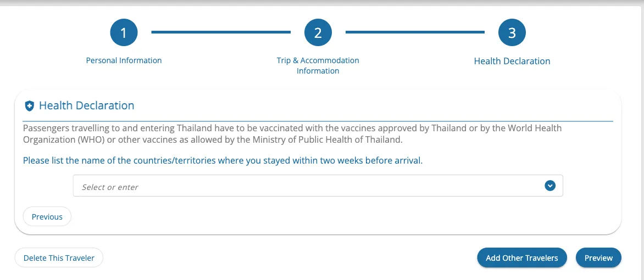Expand the countries dropdown arrow
Viewport: 644px width, 280px height.
[x=550, y=186]
